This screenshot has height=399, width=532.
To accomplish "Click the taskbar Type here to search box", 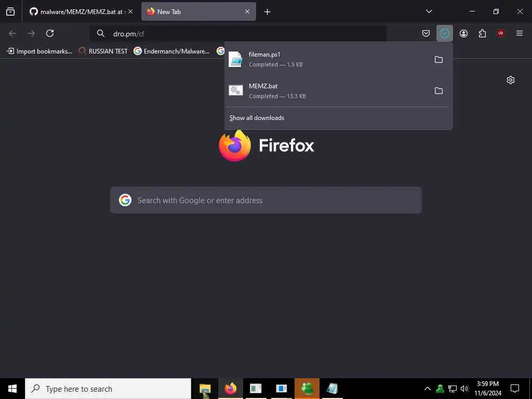I will point(108,389).
